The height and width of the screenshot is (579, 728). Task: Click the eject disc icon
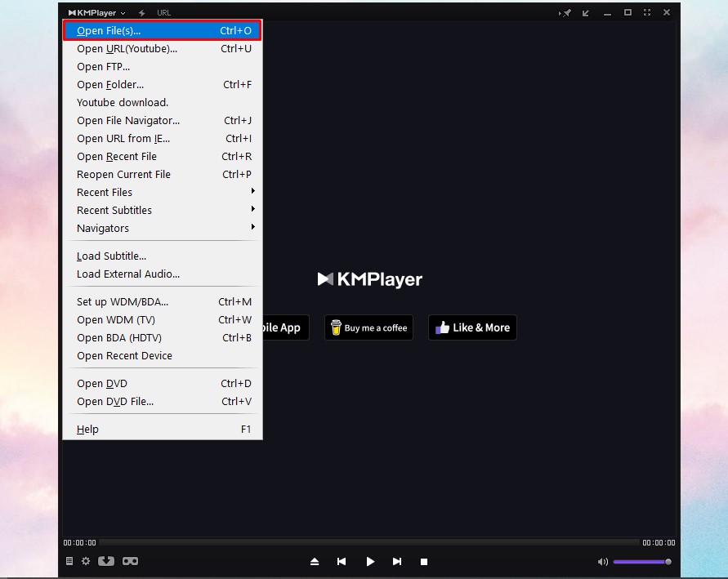tap(315, 561)
